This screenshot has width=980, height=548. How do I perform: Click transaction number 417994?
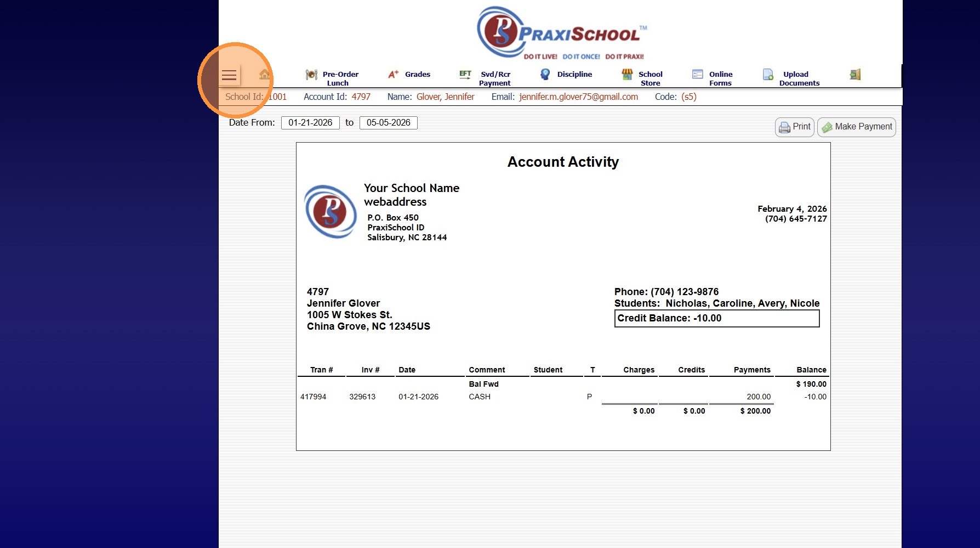coord(313,397)
